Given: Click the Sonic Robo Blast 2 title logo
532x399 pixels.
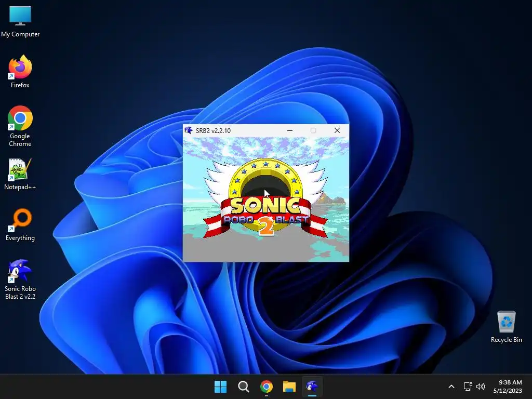Looking at the screenshot, I should [265, 198].
